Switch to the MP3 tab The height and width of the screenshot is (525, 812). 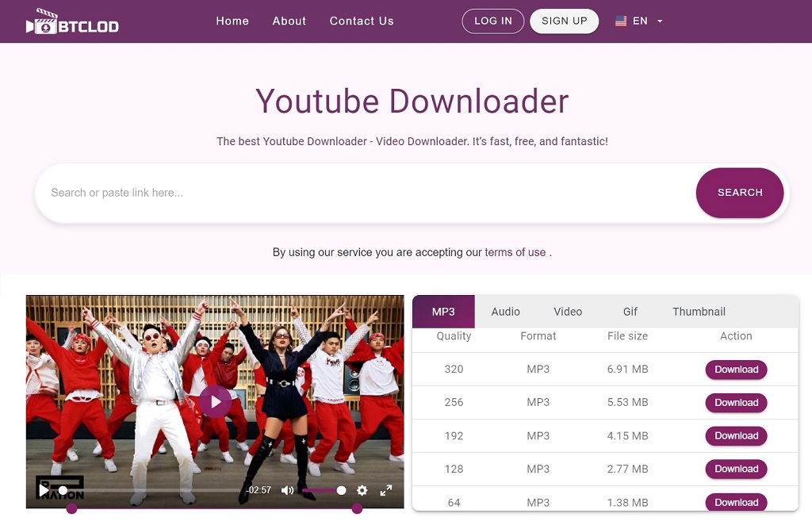tap(443, 312)
